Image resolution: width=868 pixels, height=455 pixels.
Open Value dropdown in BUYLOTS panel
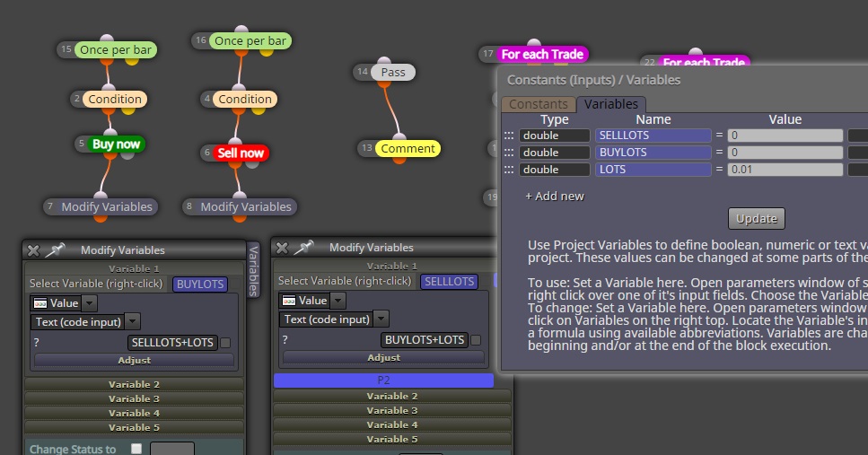90,303
